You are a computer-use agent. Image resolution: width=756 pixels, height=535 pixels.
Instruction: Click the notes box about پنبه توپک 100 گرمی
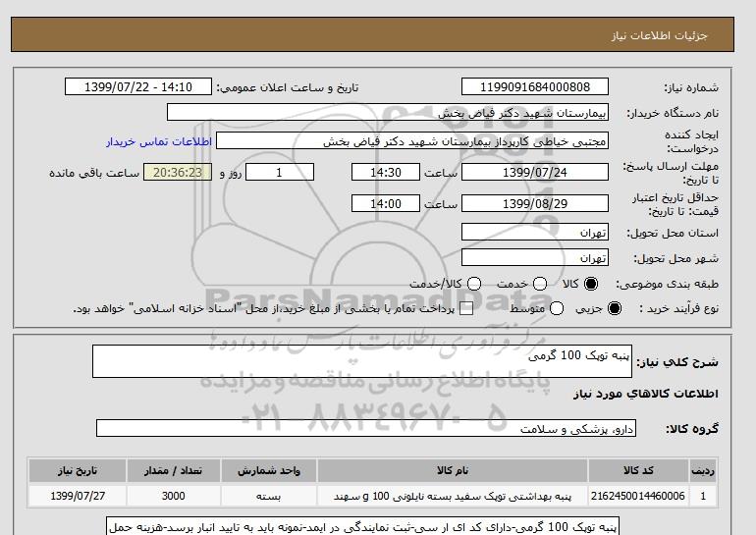[x=362, y=526]
